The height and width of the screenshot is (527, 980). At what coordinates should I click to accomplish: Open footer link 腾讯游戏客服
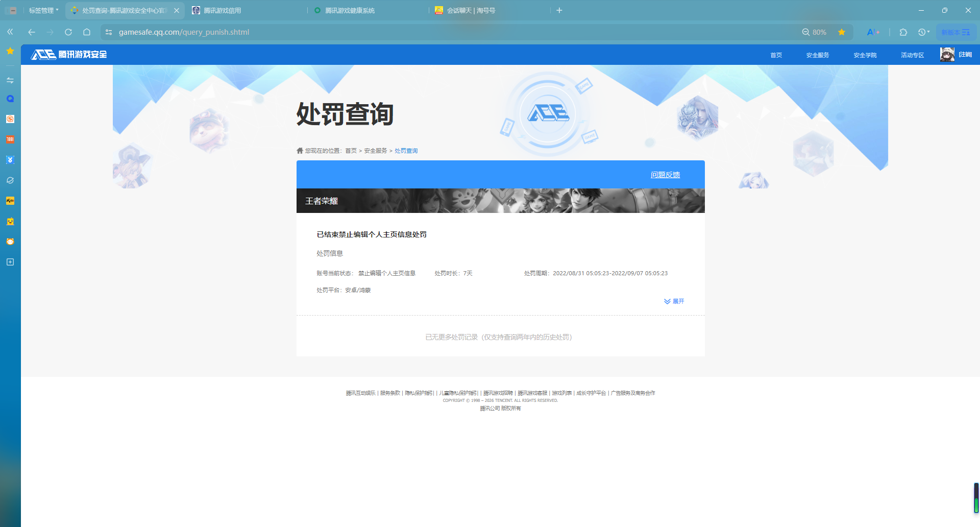tap(532, 393)
